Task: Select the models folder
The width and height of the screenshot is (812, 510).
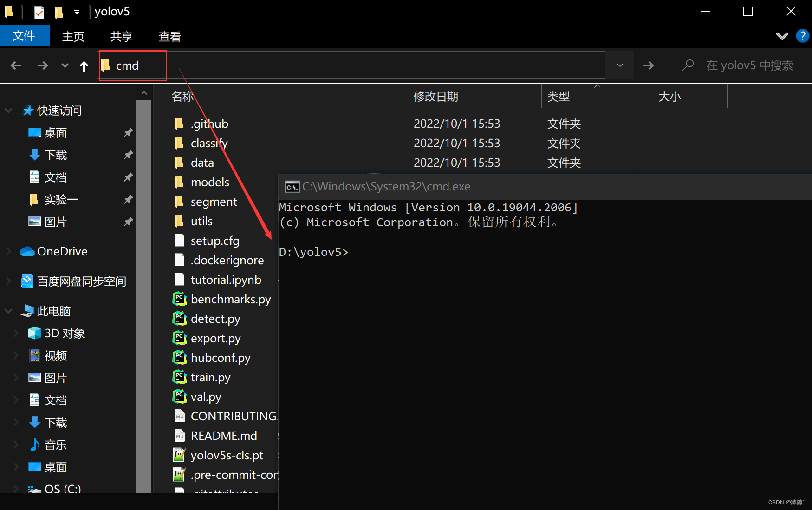Action: point(210,182)
